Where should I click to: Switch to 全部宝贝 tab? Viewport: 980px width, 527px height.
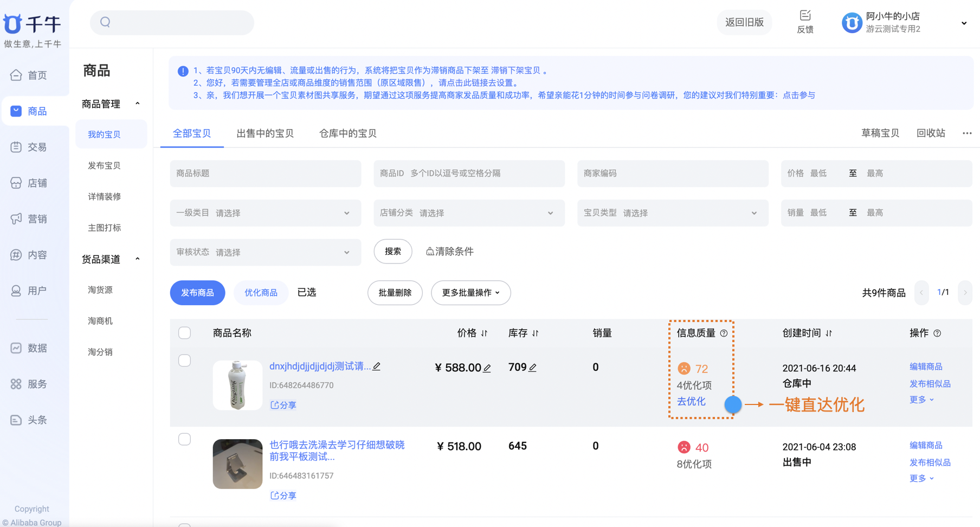[x=192, y=133]
